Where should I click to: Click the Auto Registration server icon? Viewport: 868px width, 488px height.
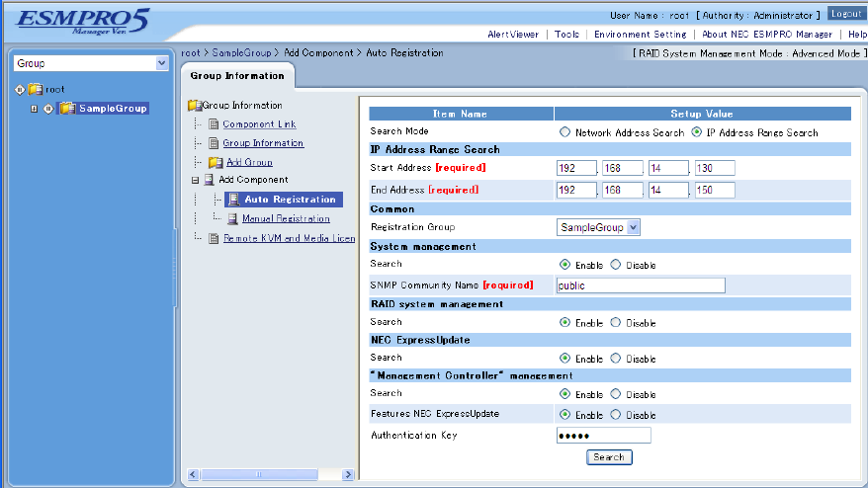click(x=234, y=200)
